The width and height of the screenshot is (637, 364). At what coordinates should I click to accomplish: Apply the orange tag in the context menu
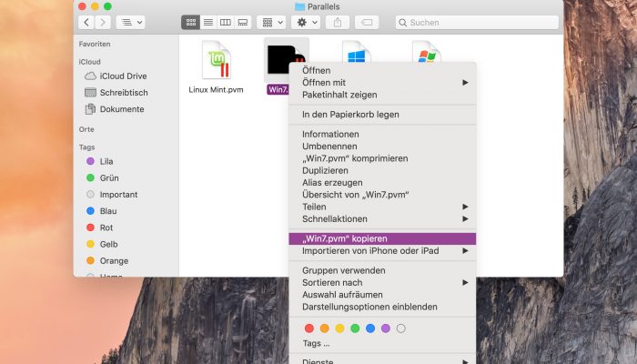click(324, 329)
